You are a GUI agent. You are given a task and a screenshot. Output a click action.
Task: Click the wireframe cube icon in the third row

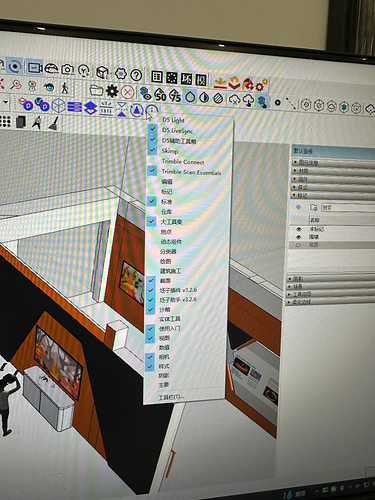[59, 106]
